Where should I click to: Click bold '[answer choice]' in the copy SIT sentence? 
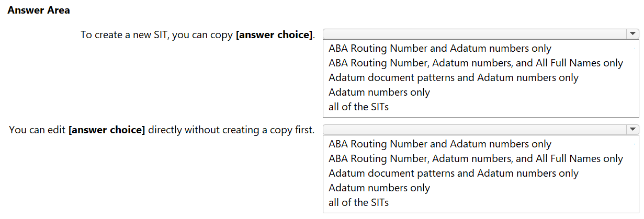(x=274, y=35)
